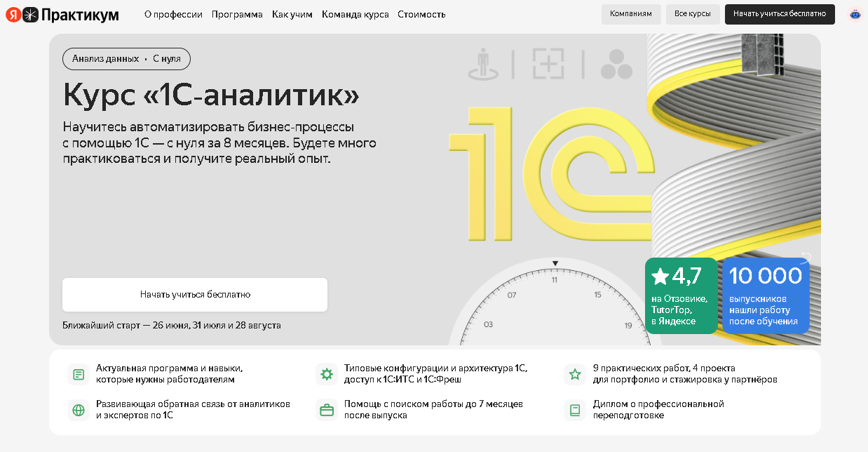Click the document icon beside Актуальная программа
This screenshot has height=452, width=868.
coord(79,374)
